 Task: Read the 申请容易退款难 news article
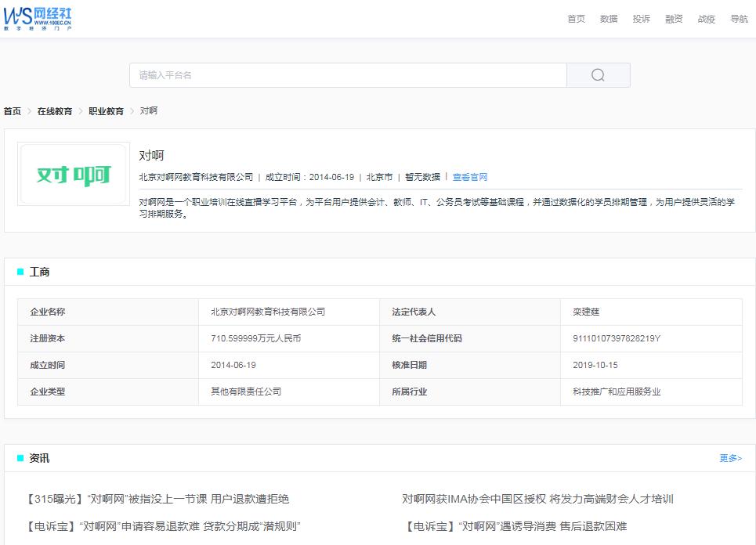click(163, 526)
